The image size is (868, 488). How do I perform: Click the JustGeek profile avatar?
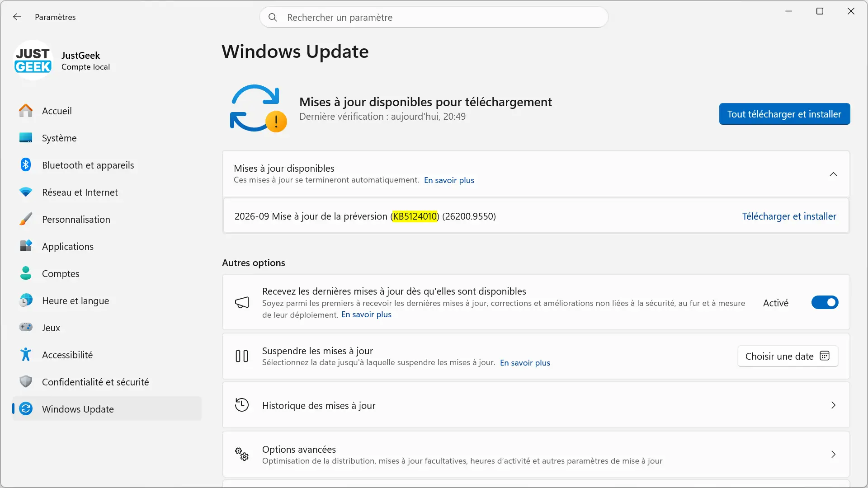[x=33, y=60]
